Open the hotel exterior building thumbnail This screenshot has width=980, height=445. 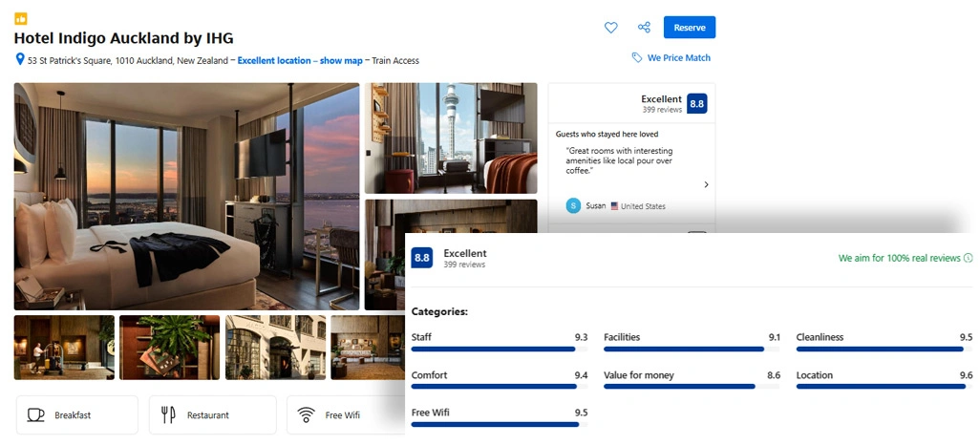coord(276,348)
